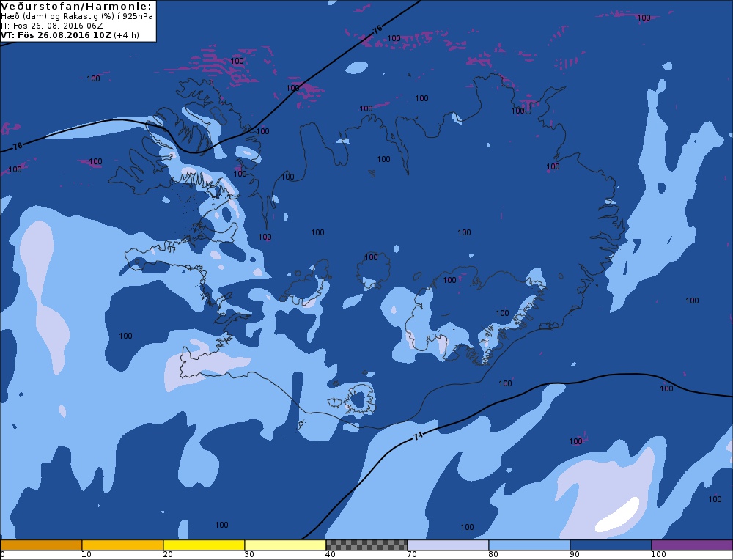Click the purple above-100 legend swatch
The width and height of the screenshot is (733, 560).
pos(692,545)
